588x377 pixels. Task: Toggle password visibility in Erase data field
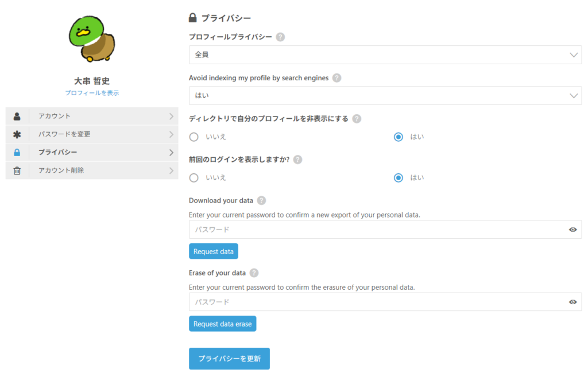point(572,302)
